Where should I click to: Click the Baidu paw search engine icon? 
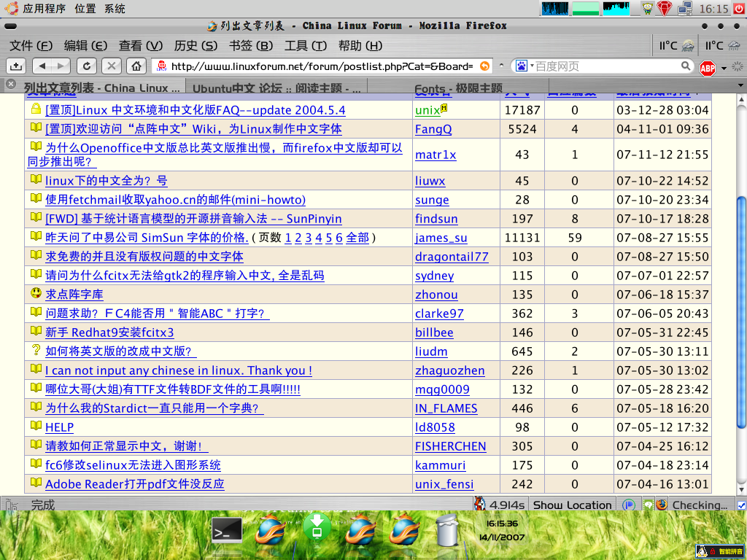[x=522, y=66]
